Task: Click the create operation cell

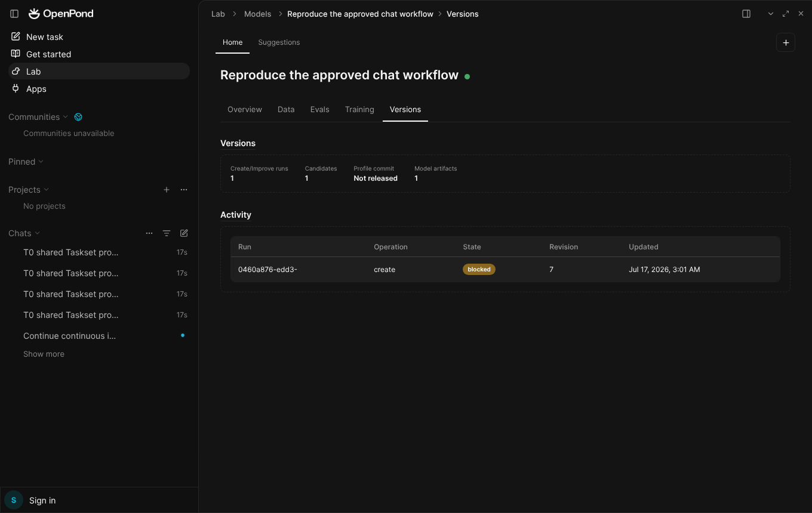Action: click(x=385, y=270)
